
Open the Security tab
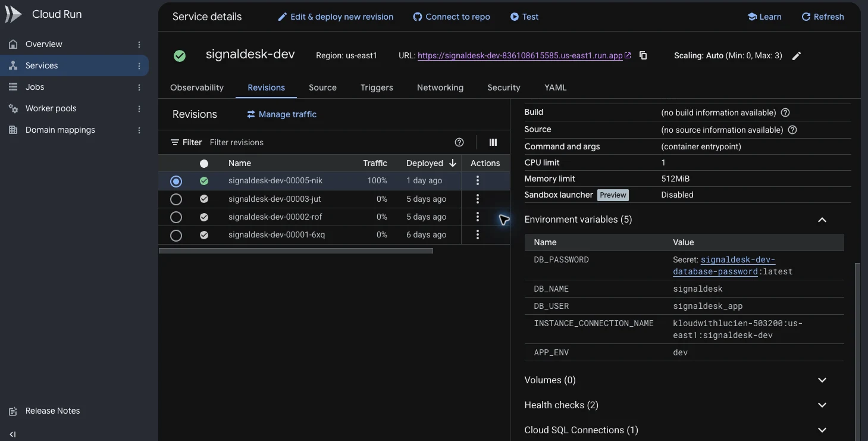504,87
